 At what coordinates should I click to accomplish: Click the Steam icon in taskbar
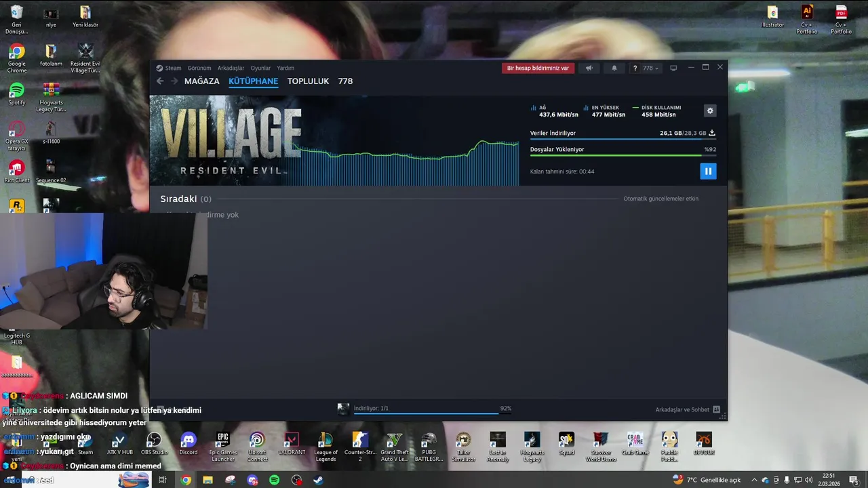tap(318, 480)
